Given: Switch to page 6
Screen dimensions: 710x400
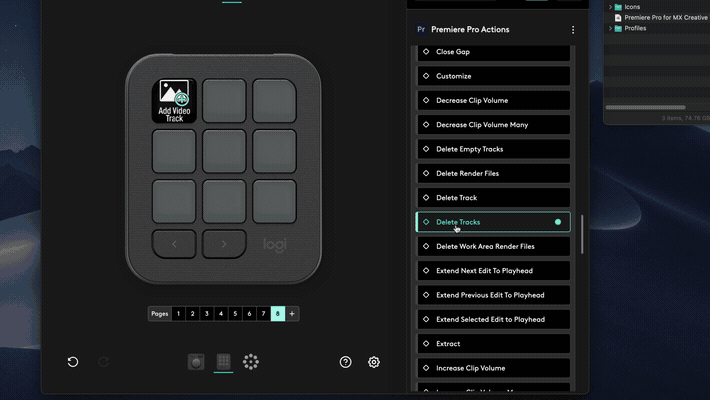Looking at the screenshot, I should click(x=249, y=313).
